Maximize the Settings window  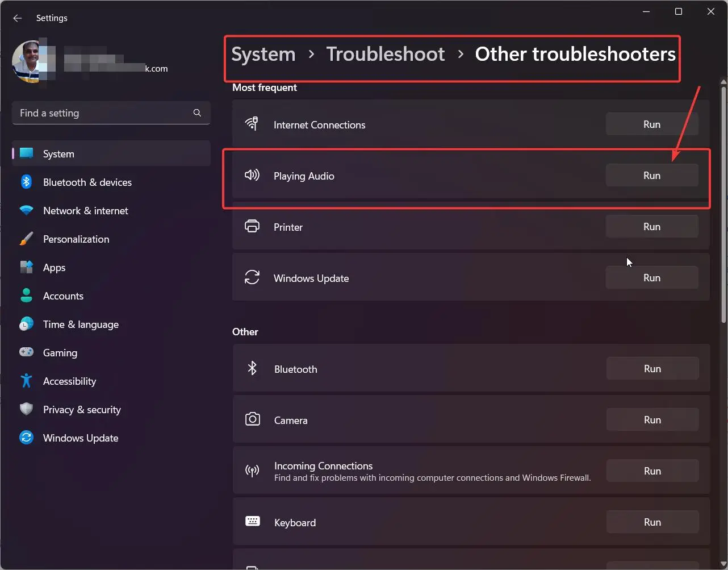[x=679, y=11]
